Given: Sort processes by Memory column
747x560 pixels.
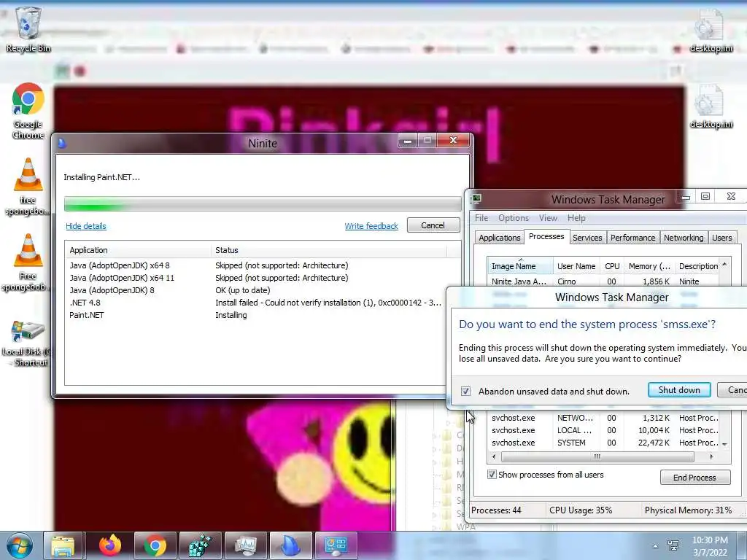Looking at the screenshot, I should tap(649, 265).
